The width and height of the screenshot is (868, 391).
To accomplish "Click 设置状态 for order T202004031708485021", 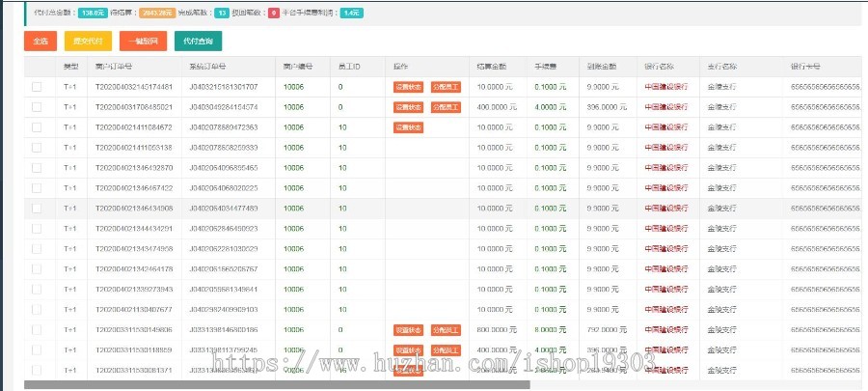I will click(x=409, y=107).
